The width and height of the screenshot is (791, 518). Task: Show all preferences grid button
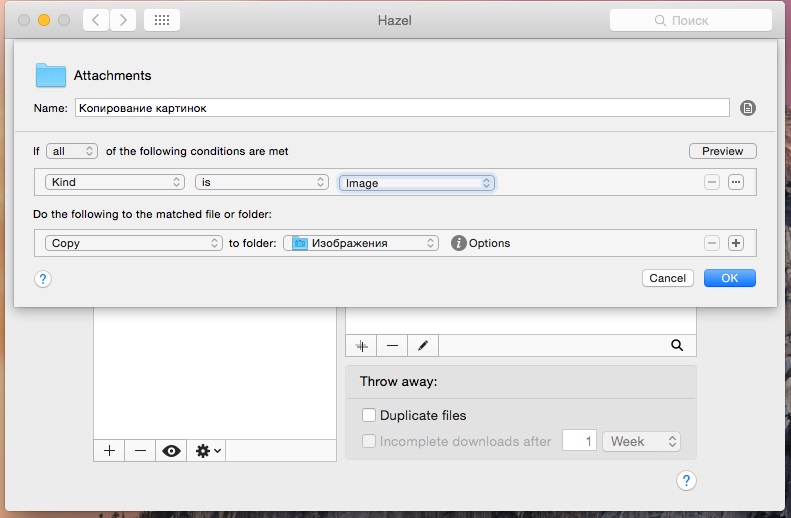162,20
